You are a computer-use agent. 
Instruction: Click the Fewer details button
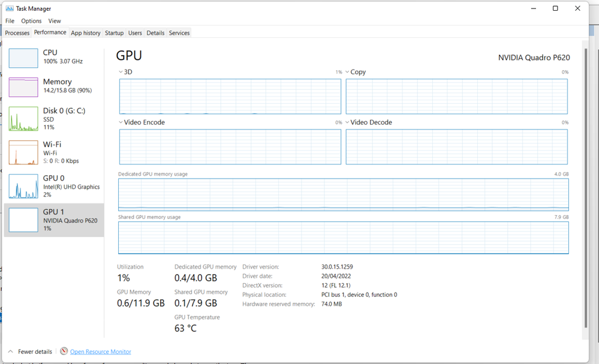(35, 352)
